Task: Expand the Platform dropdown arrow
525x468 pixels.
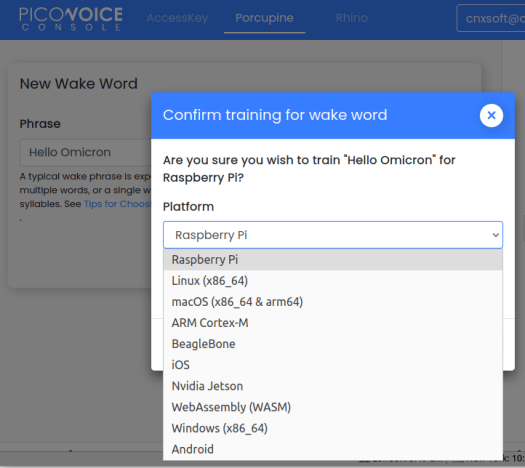Action: (x=496, y=235)
